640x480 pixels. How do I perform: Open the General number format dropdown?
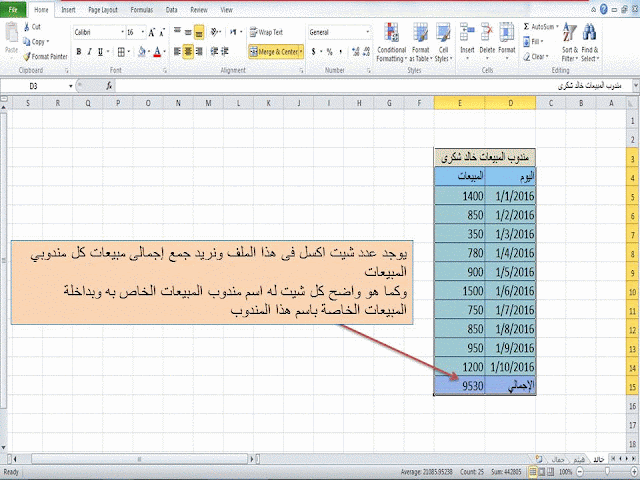(367, 32)
